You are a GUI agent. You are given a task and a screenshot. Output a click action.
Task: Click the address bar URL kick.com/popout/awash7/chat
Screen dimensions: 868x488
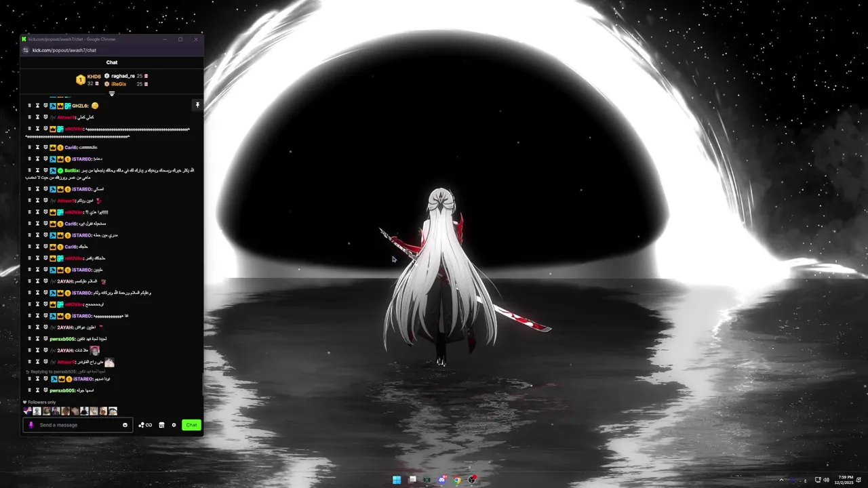tap(64, 50)
